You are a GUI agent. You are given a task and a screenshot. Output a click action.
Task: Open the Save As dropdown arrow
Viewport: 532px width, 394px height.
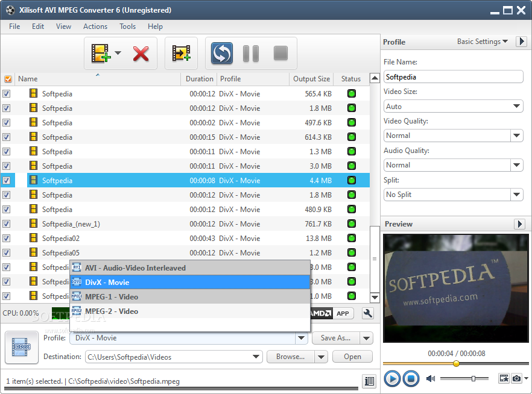(x=367, y=338)
